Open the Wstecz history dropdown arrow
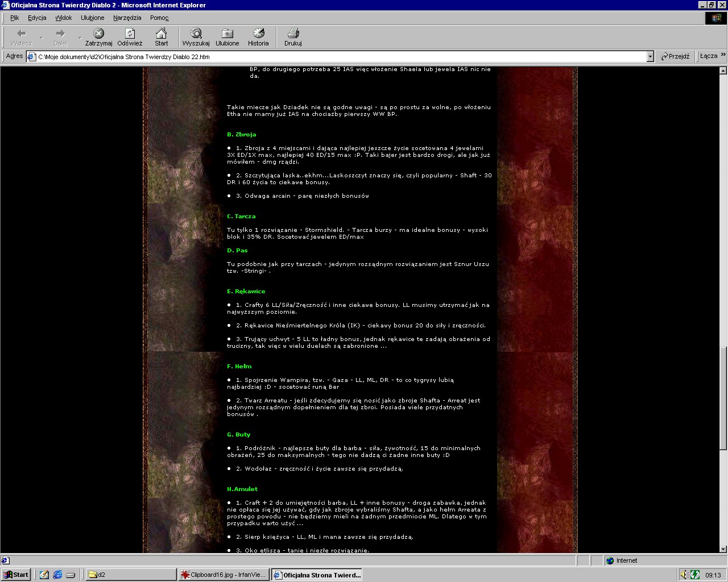Viewport: 728px width, 582px height. tap(41, 38)
